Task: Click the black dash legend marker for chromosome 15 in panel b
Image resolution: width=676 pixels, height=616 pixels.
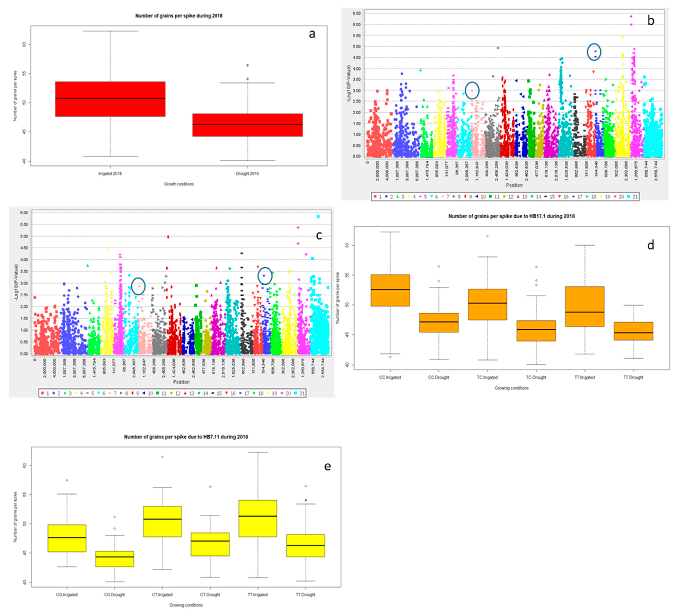Action: click(x=546, y=196)
